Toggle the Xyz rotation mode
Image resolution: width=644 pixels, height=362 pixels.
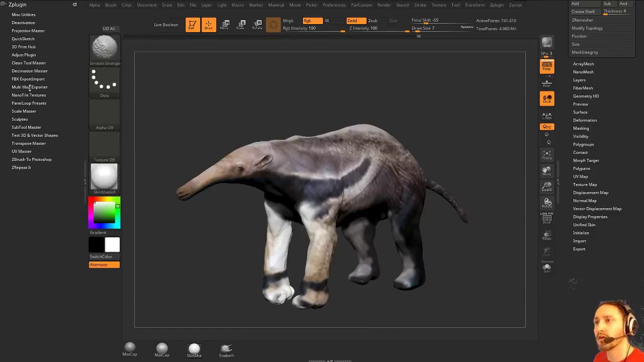coord(547,127)
